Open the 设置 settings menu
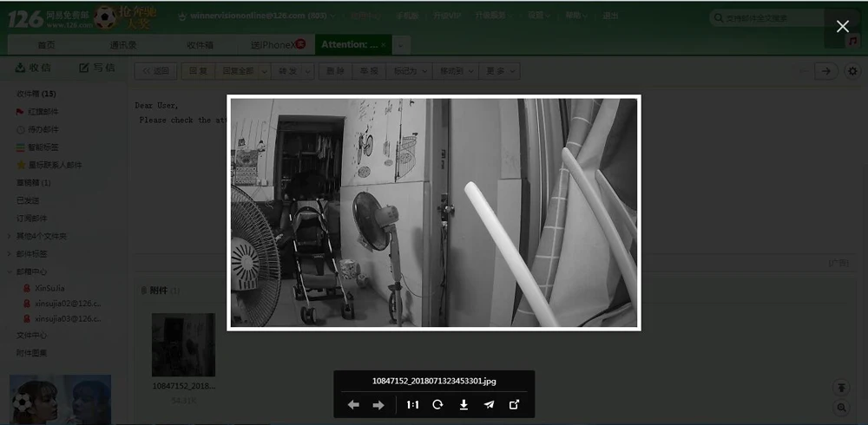This screenshot has height=425, width=868. [x=538, y=16]
